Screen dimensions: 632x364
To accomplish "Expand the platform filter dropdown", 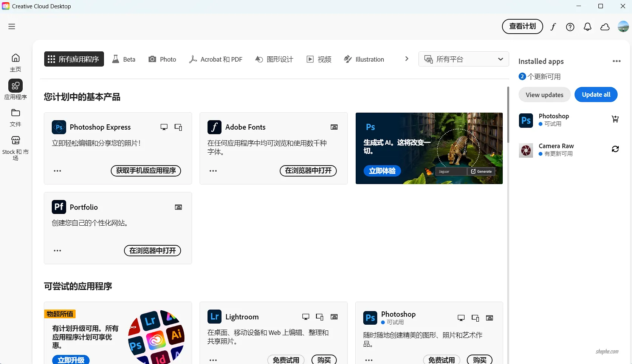I will pos(463,59).
